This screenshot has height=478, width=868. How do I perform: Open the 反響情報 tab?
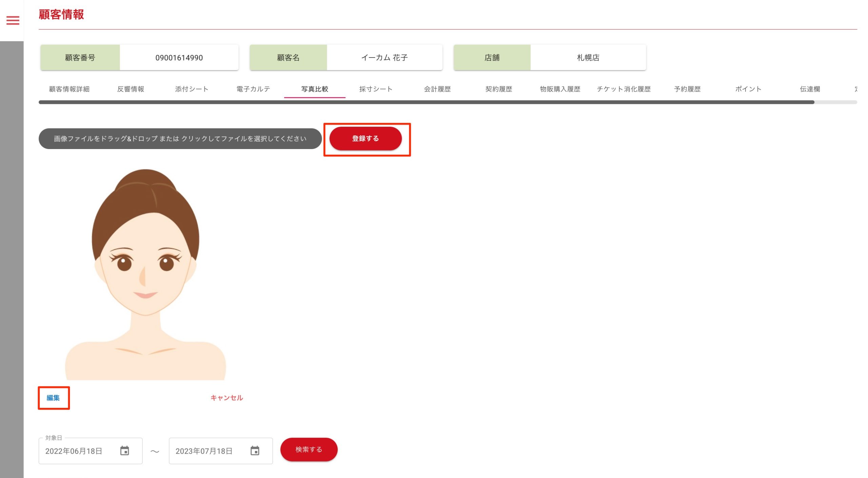(131, 89)
